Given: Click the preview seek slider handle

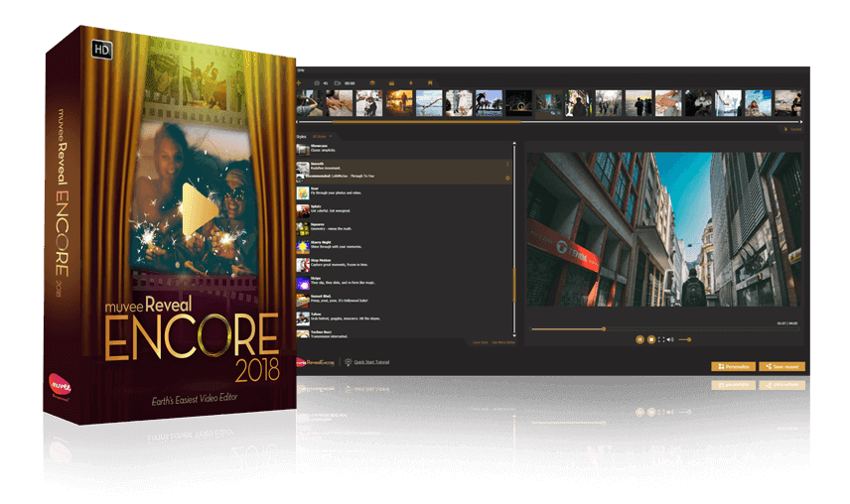Looking at the screenshot, I should (604, 328).
